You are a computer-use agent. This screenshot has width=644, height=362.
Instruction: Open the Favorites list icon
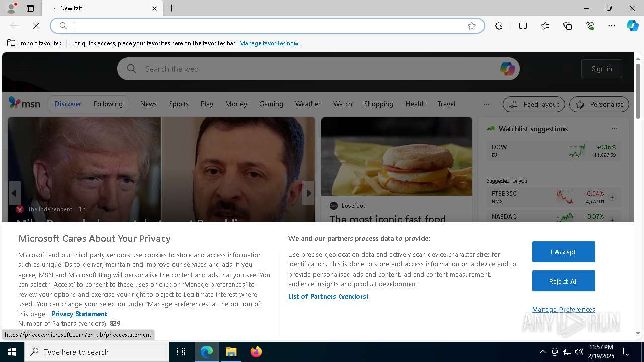545,26
